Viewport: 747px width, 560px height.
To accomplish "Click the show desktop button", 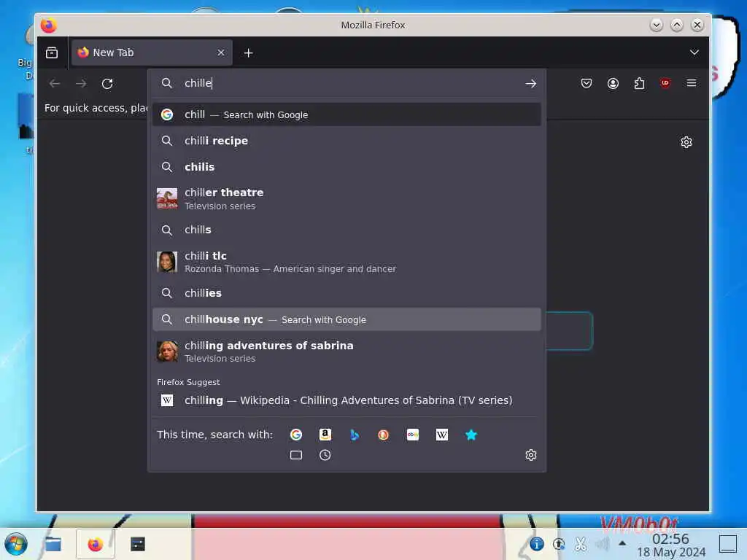I will tap(728, 544).
